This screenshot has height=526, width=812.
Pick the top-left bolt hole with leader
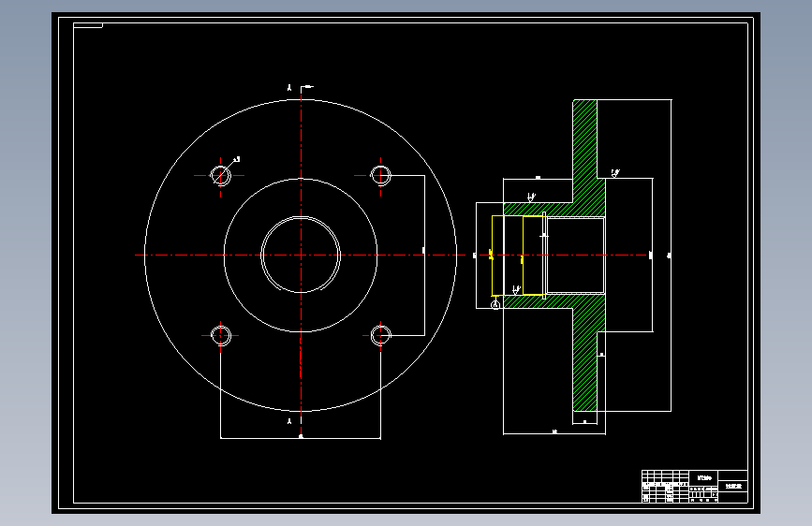[x=221, y=176]
